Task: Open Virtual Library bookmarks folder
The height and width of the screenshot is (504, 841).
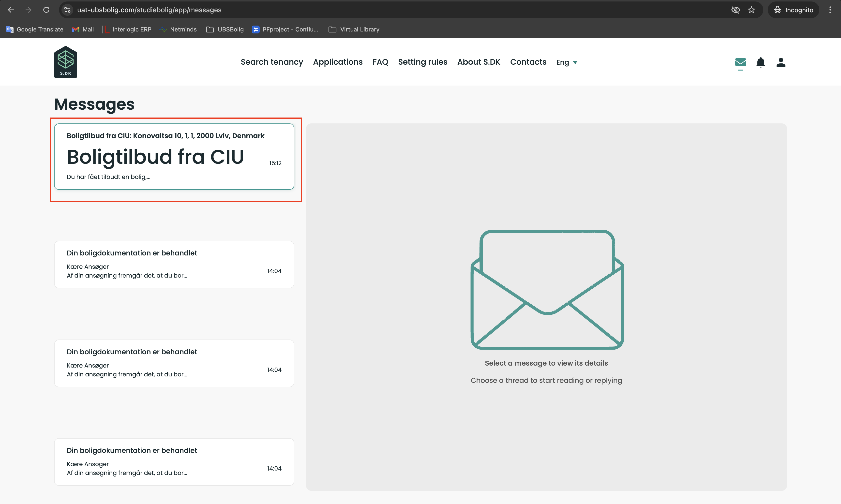Action: pyautogui.click(x=354, y=30)
